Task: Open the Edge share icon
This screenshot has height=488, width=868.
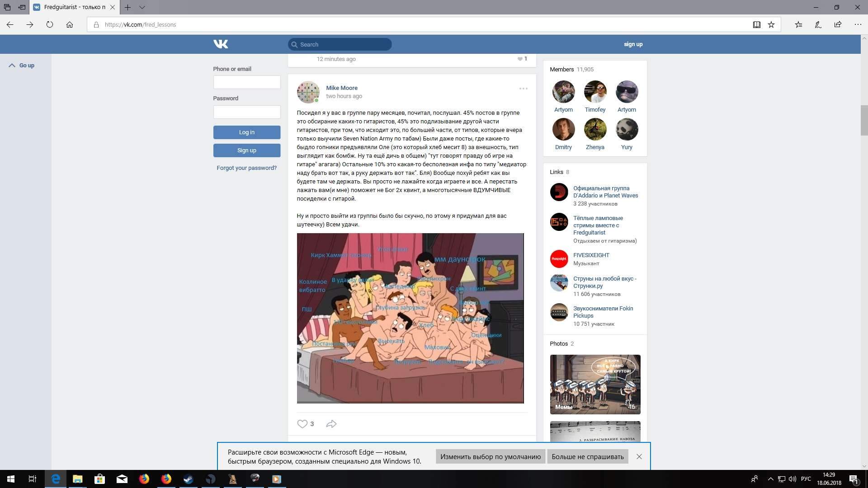Action: [x=838, y=25]
